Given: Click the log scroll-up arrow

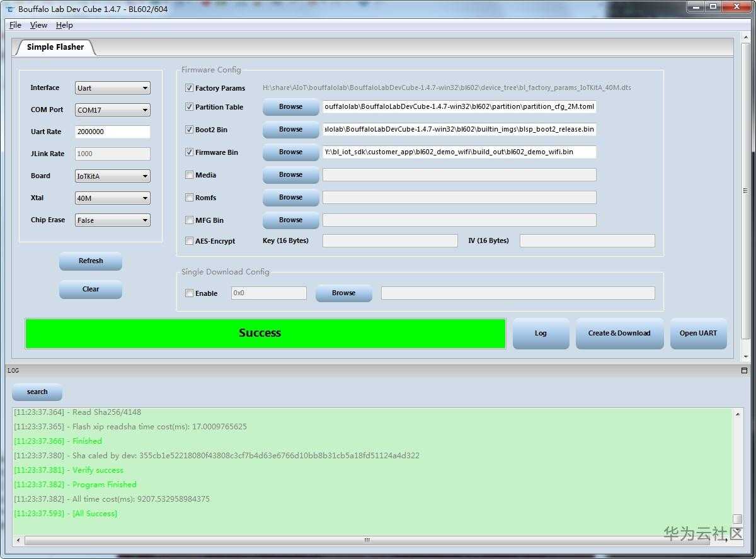Looking at the screenshot, I should click(737, 414).
